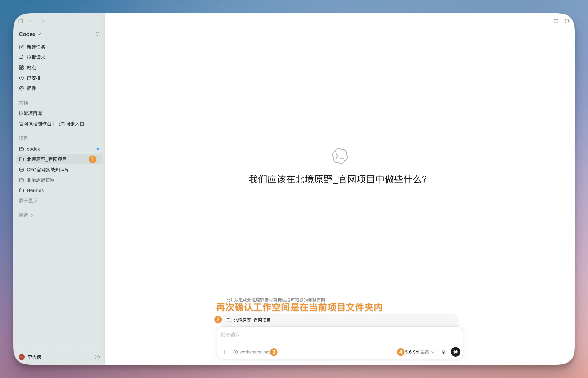This screenshot has width=588, height=378.
Task: Click the 项目 projects section header
Action: [x=24, y=138]
